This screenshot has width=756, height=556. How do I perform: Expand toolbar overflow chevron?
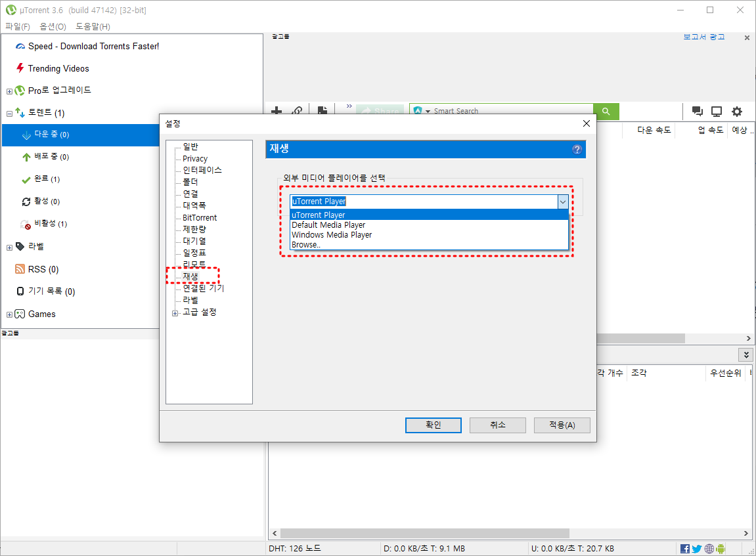tap(349, 106)
